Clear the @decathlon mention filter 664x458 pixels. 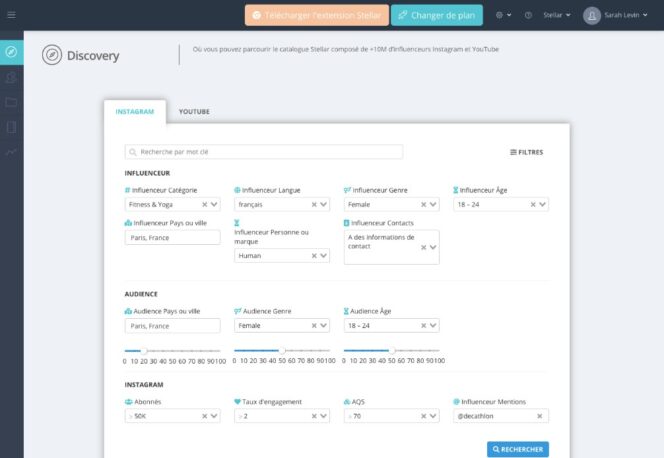pos(540,416)
